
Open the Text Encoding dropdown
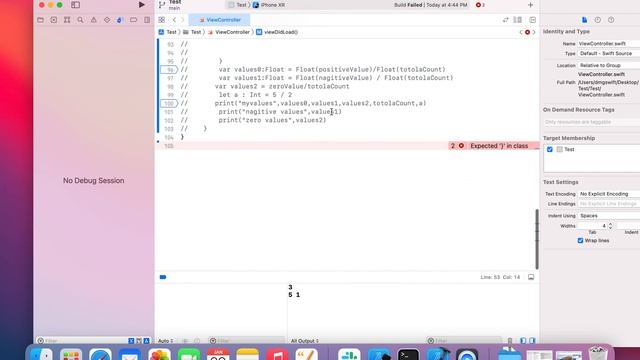click(609, 194)
